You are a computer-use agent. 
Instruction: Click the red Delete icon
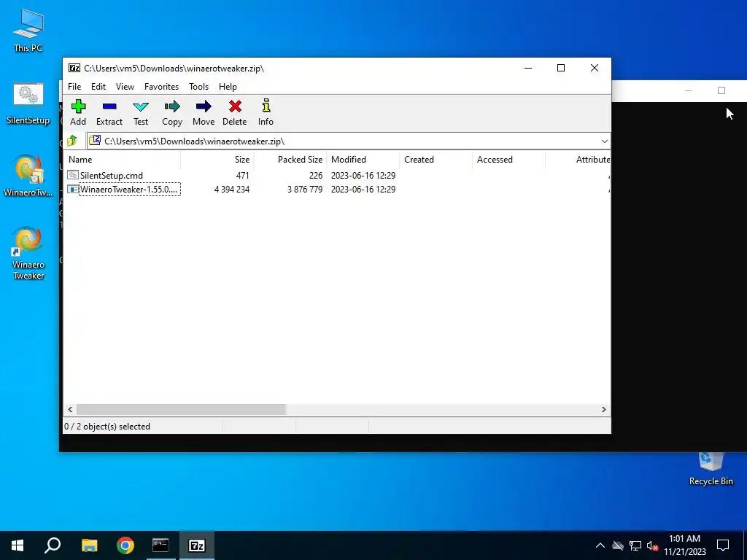(x=235, y=106)
